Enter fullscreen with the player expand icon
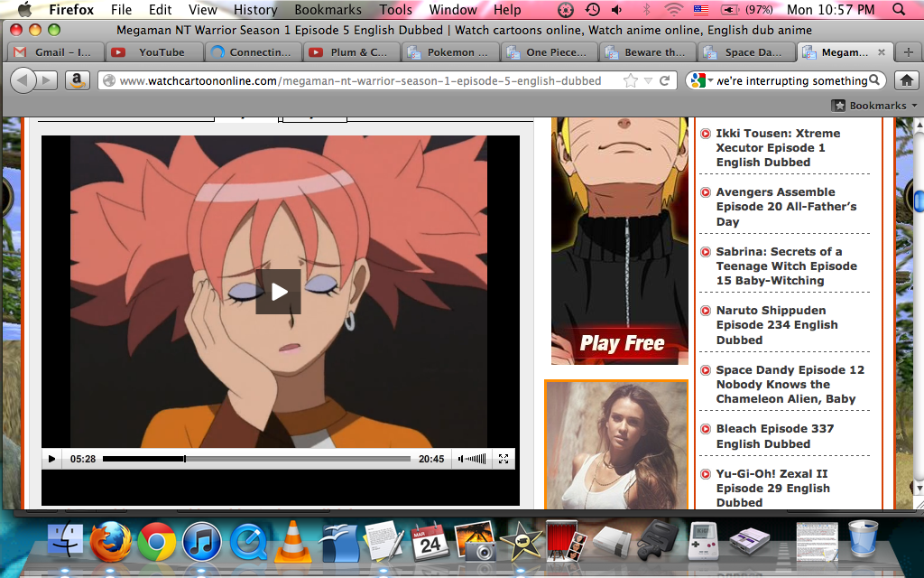Viewport: 924px width, 578px height. [504, 459]
